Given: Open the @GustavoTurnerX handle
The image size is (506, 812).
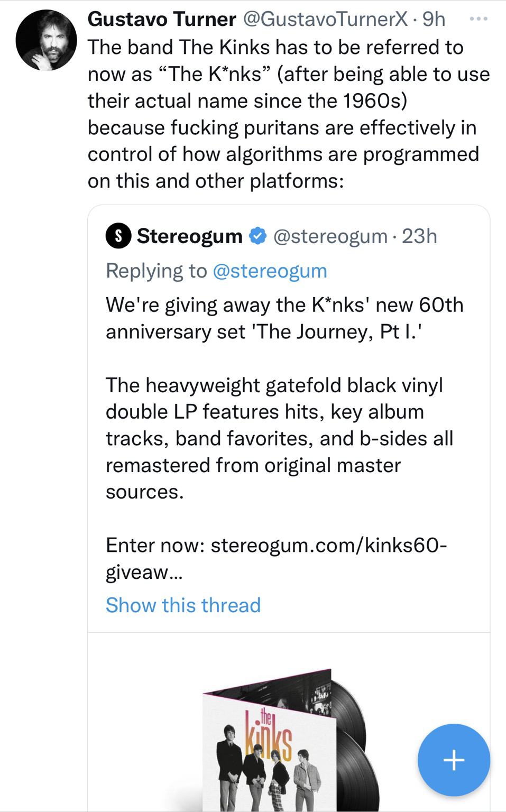Looking at the screenshot, I should (325, 20).
